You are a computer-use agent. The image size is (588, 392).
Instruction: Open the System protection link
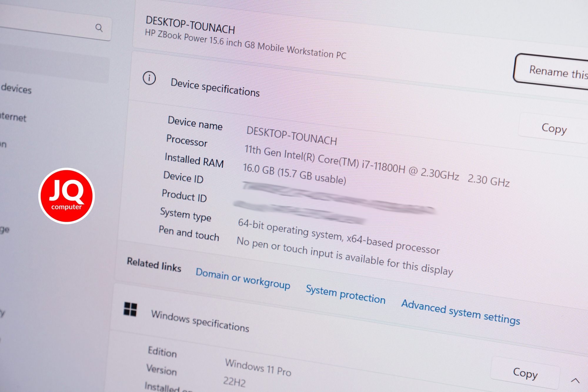pos(345,294)
